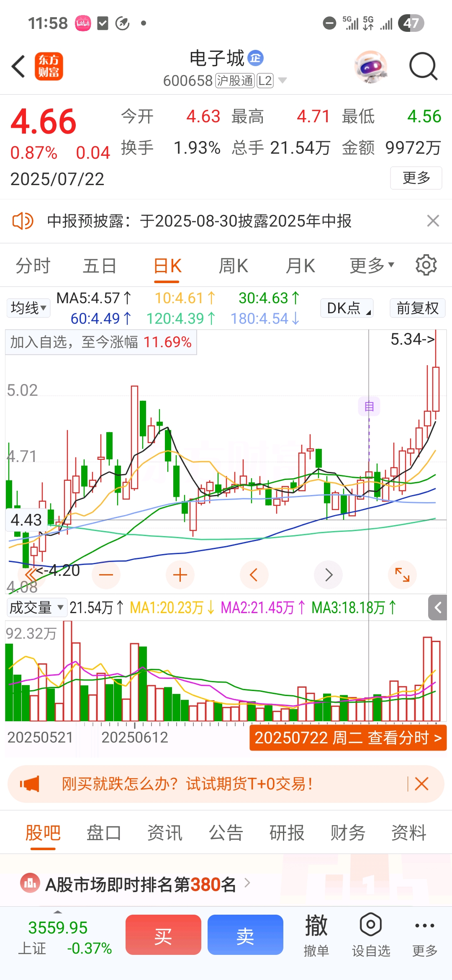Viewport: 452px width, 980px height.
Task: Open the 成交量 indicator dropdown
Action: (37, 607)
